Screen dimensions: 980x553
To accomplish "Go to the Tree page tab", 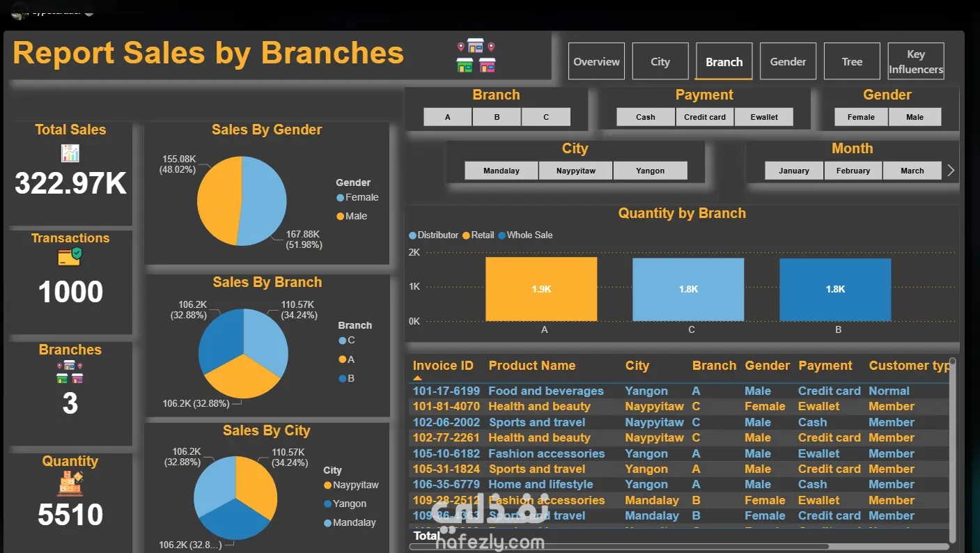I will click(x=852, y=61).
